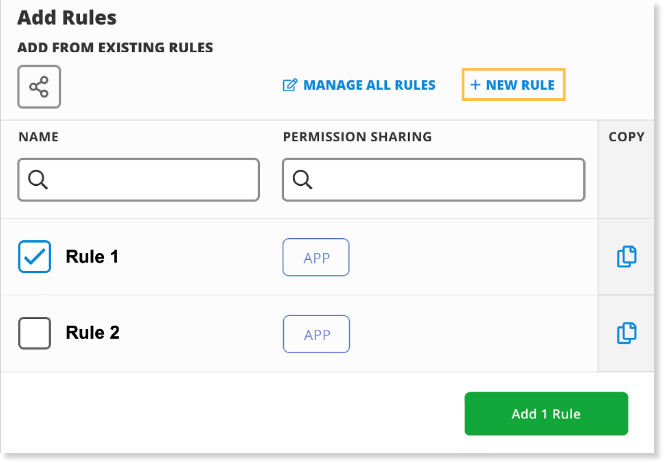Viewport: 664px width, 463px height.
Task: Click the magnifier icon in the Permission Sharing search
Action: (x=302, y=180)
